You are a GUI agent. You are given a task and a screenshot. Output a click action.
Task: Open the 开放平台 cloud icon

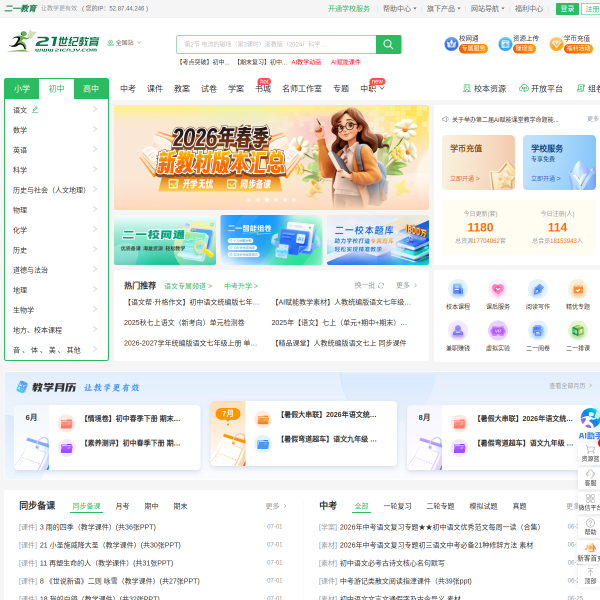point(523,88)
